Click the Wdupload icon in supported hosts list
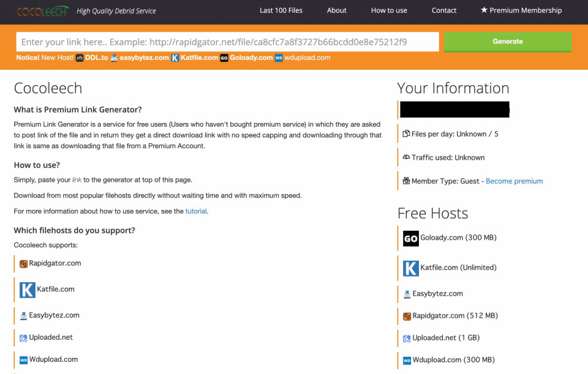This screenshot has height=374, width=588. coord(23,360)
